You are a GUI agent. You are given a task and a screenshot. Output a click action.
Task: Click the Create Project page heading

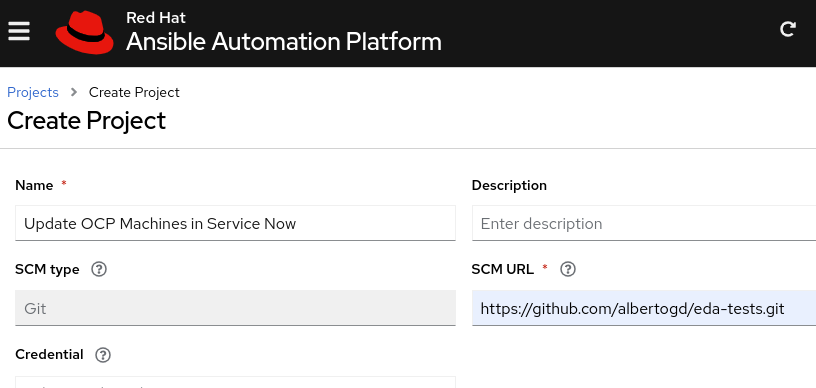click(86, 121)
